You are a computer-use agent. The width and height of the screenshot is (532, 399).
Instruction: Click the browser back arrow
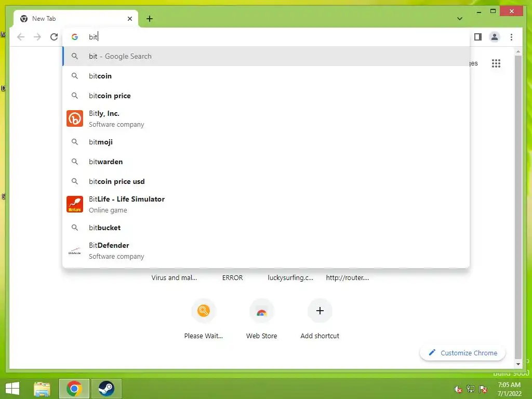pos(21,37)
